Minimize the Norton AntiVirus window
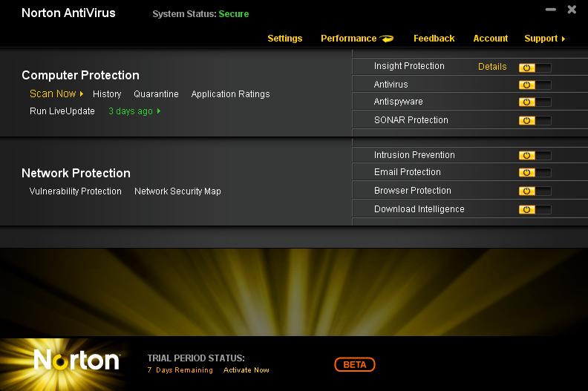This screenshot has width=588, height=391. point(551,10)
